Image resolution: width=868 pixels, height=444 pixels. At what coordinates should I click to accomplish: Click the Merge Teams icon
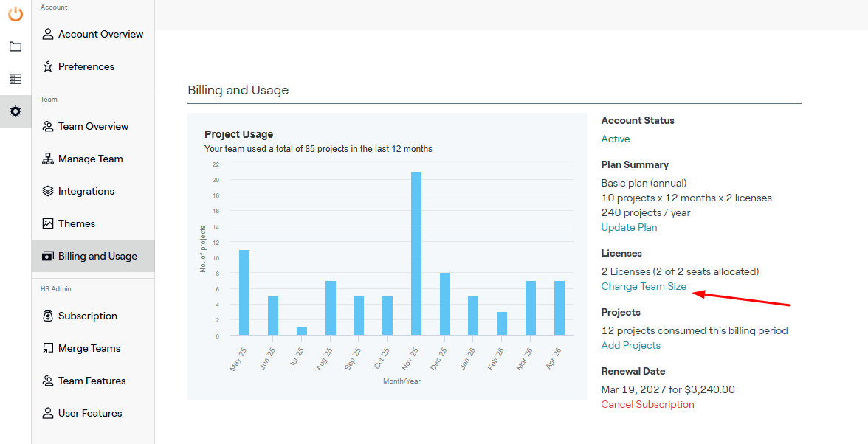[x=48, y=348]
